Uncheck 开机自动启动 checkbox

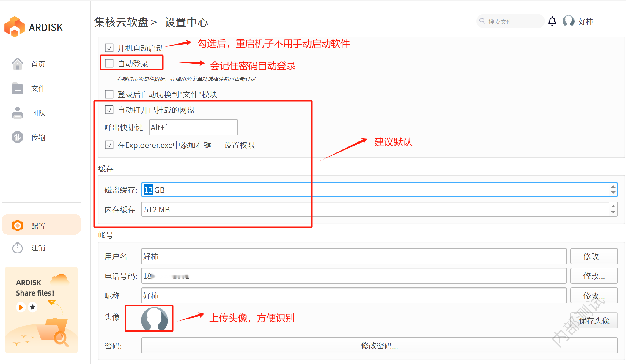point(109,48)
